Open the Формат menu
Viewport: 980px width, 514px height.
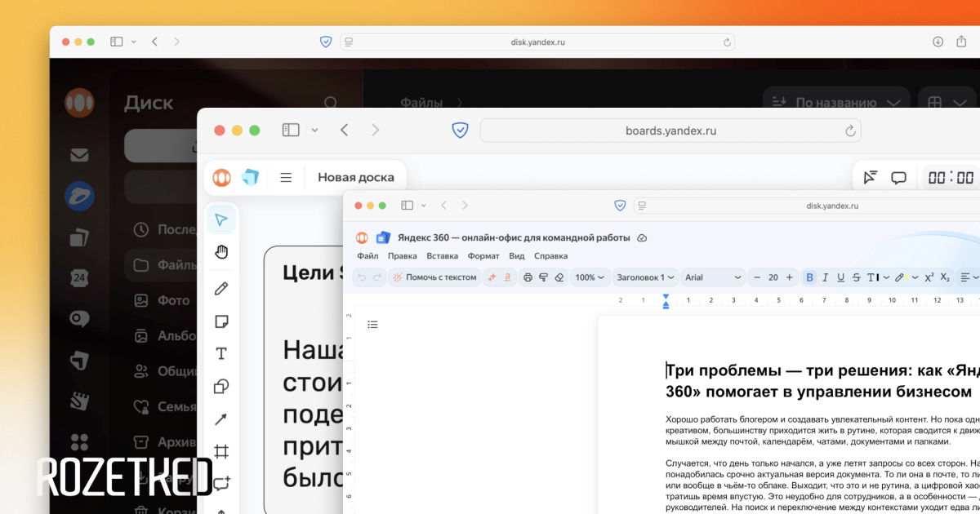(483, 255)
